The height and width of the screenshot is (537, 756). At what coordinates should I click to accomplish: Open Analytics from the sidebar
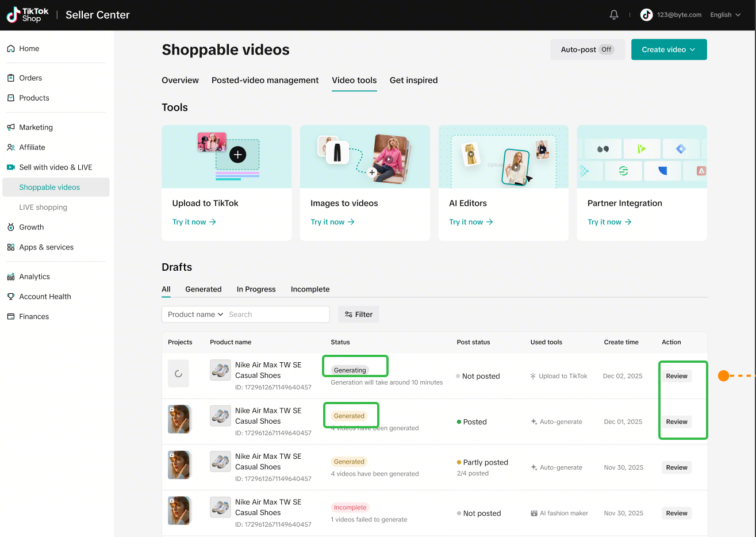34,277
